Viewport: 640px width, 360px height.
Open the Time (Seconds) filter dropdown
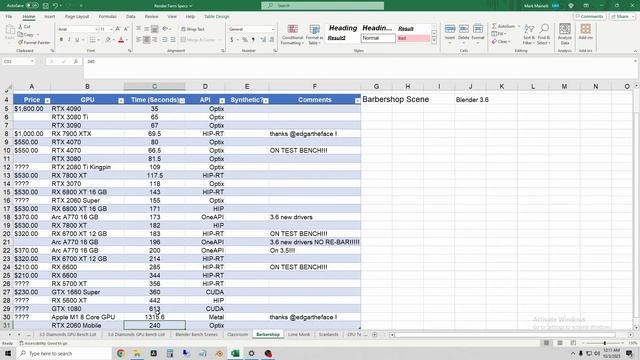[x=182, y=100]
